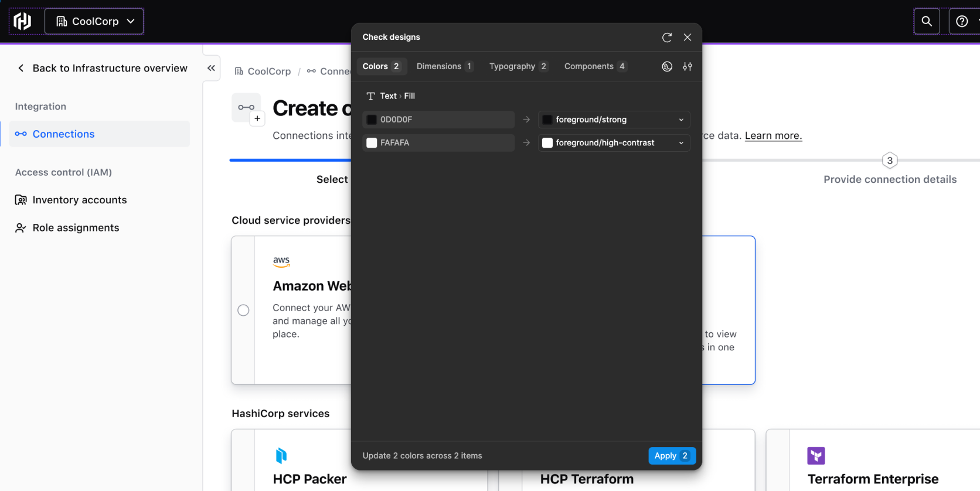
Task: Refresh the Check designs panel
Action: click(x=667, y=37)
